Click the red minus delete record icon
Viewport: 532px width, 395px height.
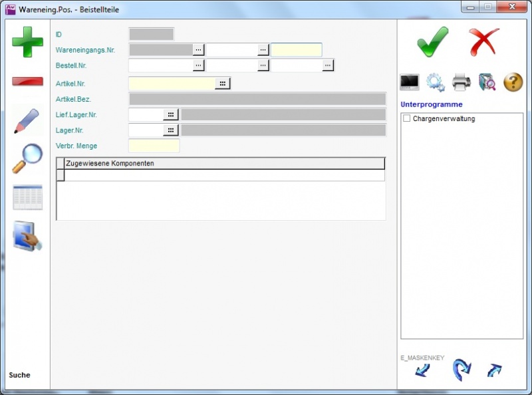coord(27,81)
